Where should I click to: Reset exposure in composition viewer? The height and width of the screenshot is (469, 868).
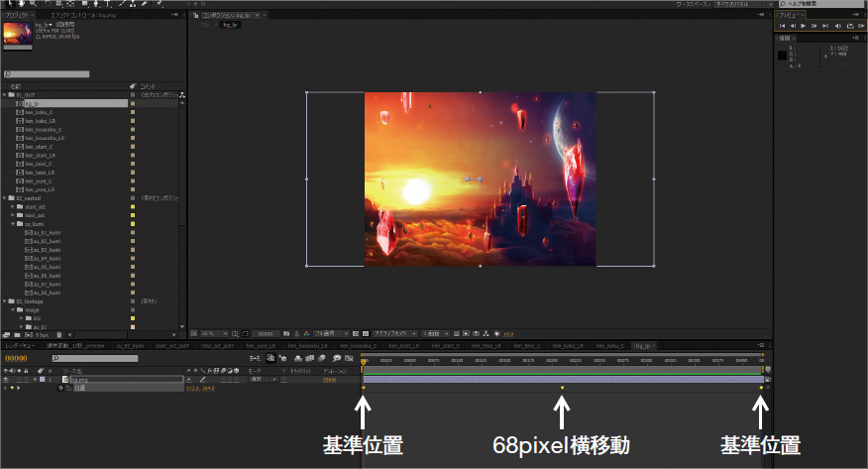click(496, 334)
